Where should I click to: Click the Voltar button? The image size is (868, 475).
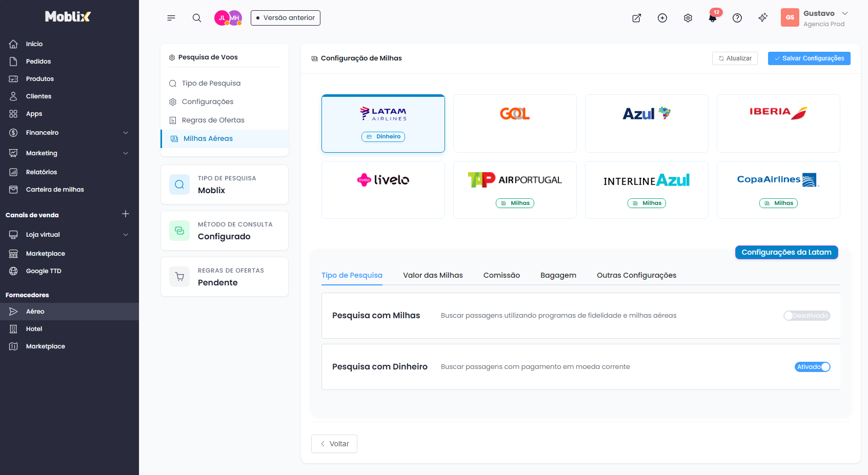tap(334, 444)
